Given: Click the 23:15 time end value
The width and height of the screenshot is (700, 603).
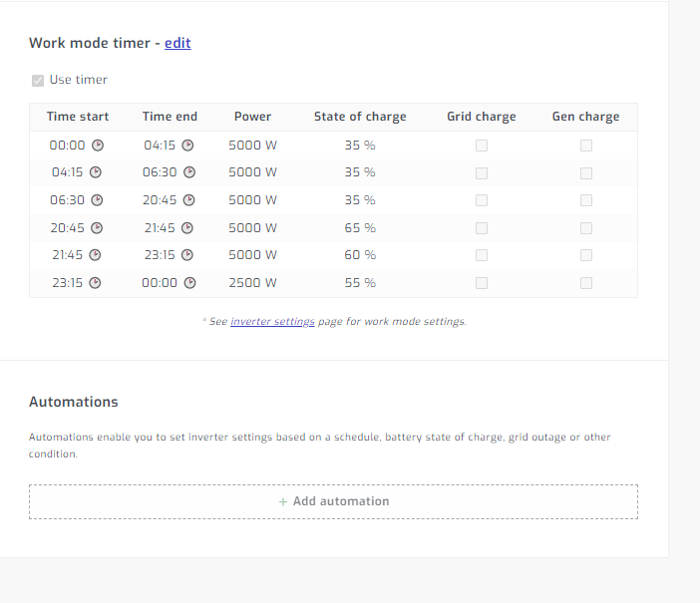Looking at the screenshot, I should [160, 255].
